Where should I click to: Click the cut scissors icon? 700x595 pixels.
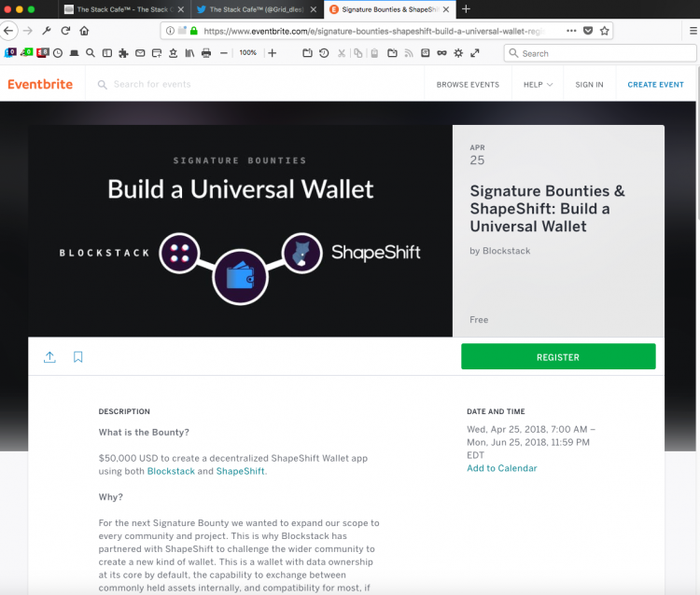coord(342,53)
